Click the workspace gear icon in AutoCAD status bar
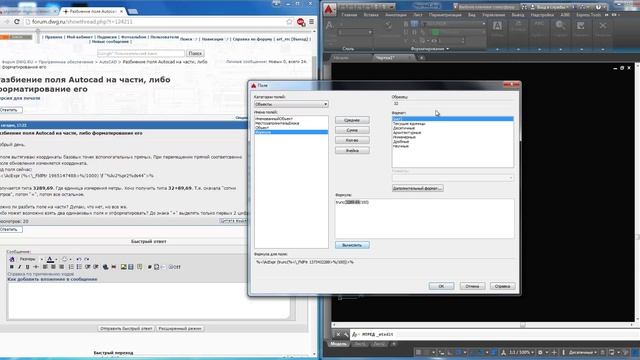640x360 pixels. pyautogui.click(x=540, y=352)
